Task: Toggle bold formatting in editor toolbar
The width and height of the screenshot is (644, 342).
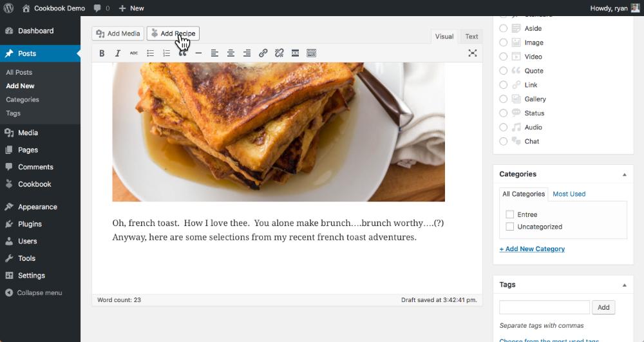Action: click(102, 53)
